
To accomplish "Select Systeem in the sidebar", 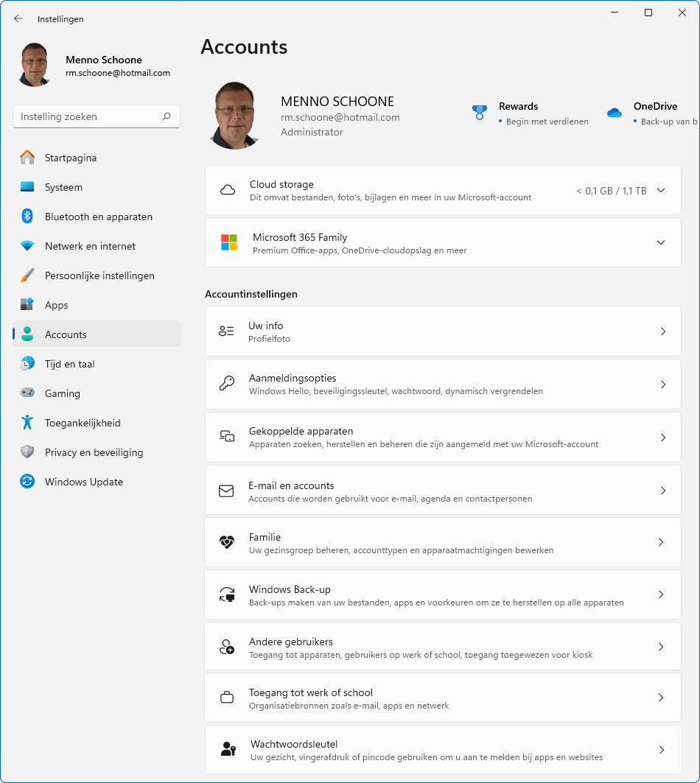I will [97, 187].
